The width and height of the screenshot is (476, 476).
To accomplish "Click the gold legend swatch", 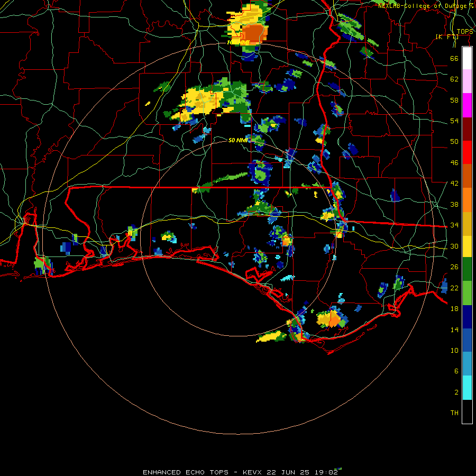I will [467, 224].
